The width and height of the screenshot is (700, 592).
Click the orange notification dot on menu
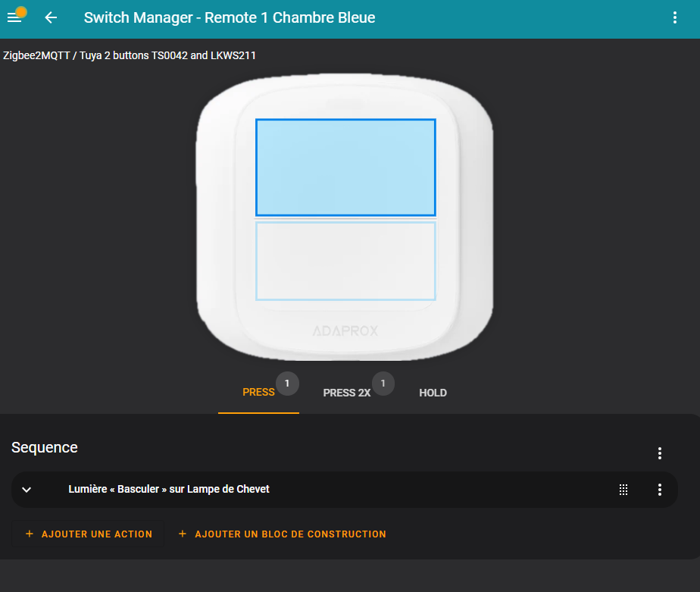[21, 11]
